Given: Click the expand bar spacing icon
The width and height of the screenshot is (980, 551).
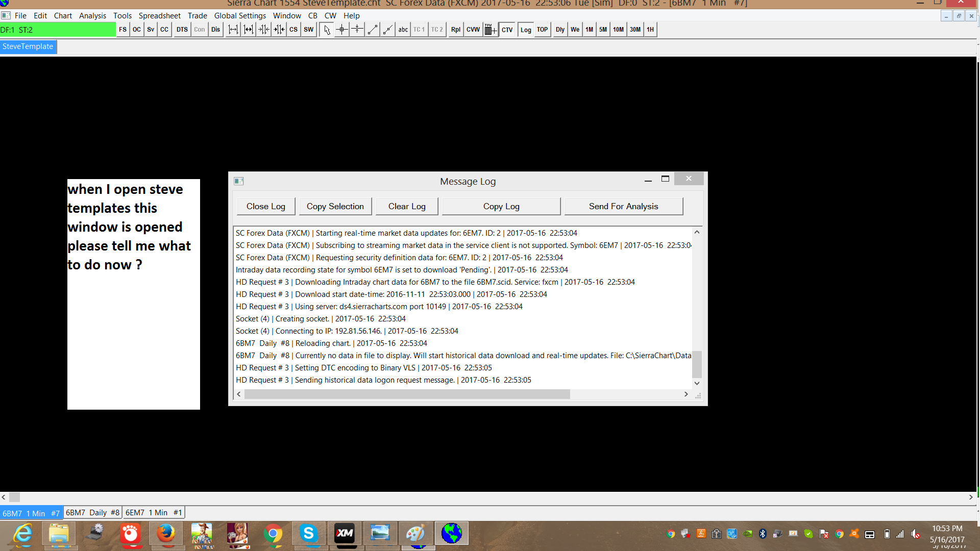Looking at the screenshot, I should pos(233,30).
